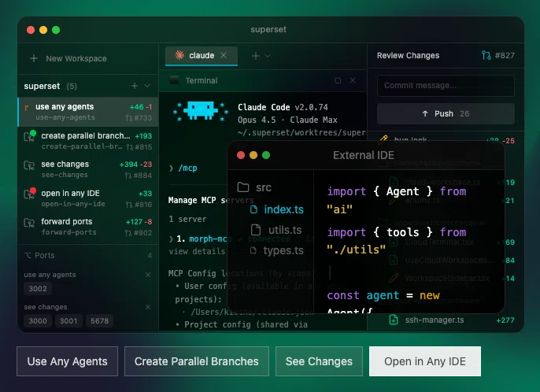This screenshot has width=540, height=392.
Task: Click the use any agents branch icon
Action: tap(27, 108)
